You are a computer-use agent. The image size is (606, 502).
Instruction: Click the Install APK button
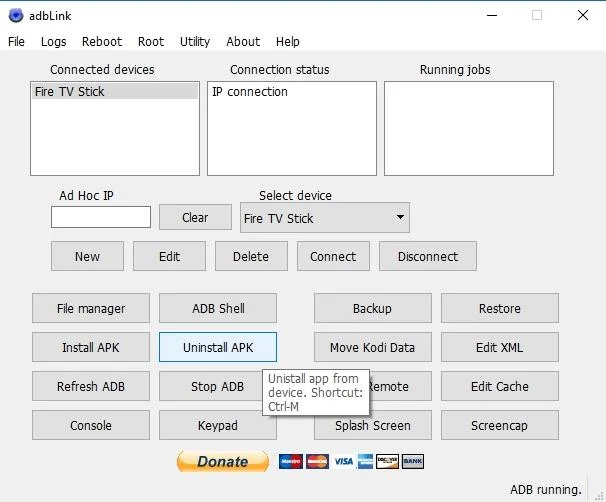click(x=91, y=347)
